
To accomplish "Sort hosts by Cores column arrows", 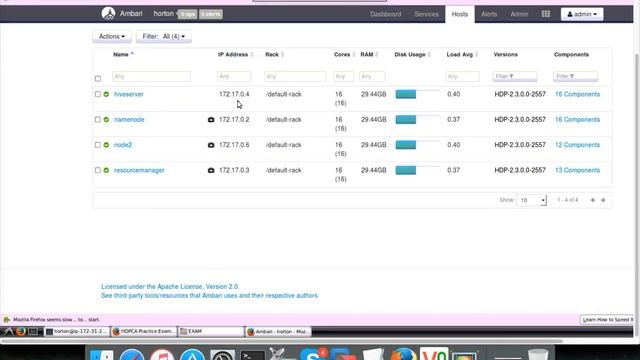I will pos(354,55).
